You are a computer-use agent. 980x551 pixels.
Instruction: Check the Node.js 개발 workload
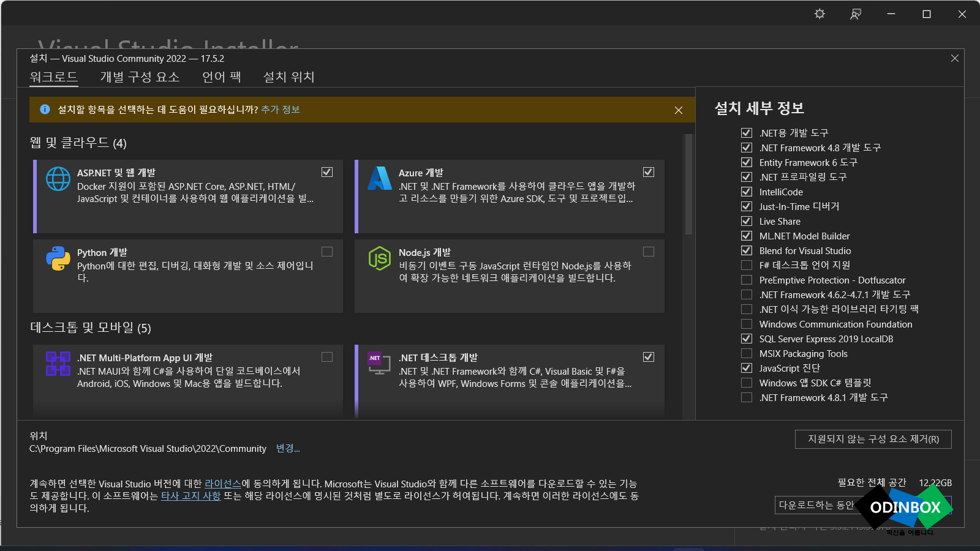pos(649,252)
